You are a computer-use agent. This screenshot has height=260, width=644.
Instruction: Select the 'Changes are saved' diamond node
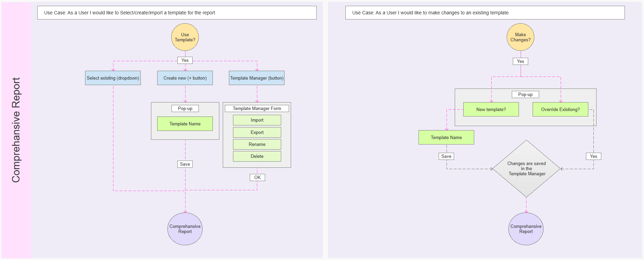526,169
